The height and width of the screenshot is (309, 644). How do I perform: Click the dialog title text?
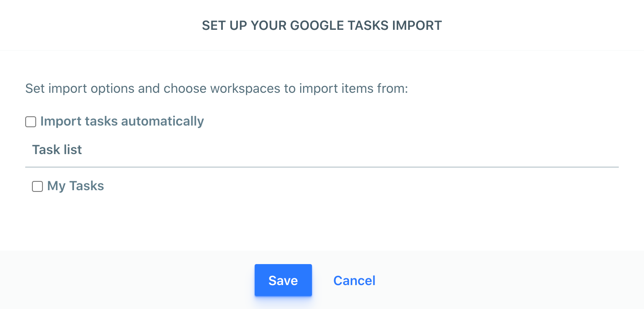322,25
